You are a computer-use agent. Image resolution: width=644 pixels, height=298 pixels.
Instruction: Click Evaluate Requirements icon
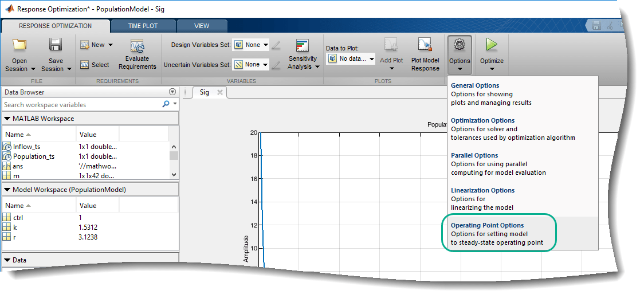pos(137,46)
